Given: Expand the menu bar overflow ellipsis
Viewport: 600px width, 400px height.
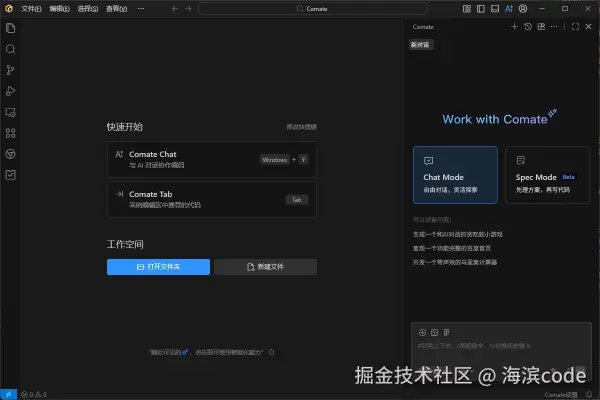Looking at the screenshot, I should coord(141,8).
